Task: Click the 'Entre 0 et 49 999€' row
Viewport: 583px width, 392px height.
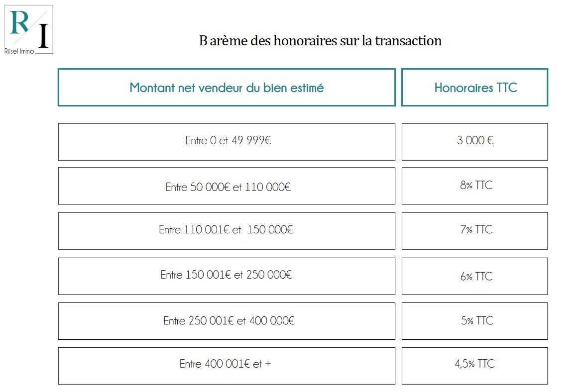Action: [x=227, y=142]
